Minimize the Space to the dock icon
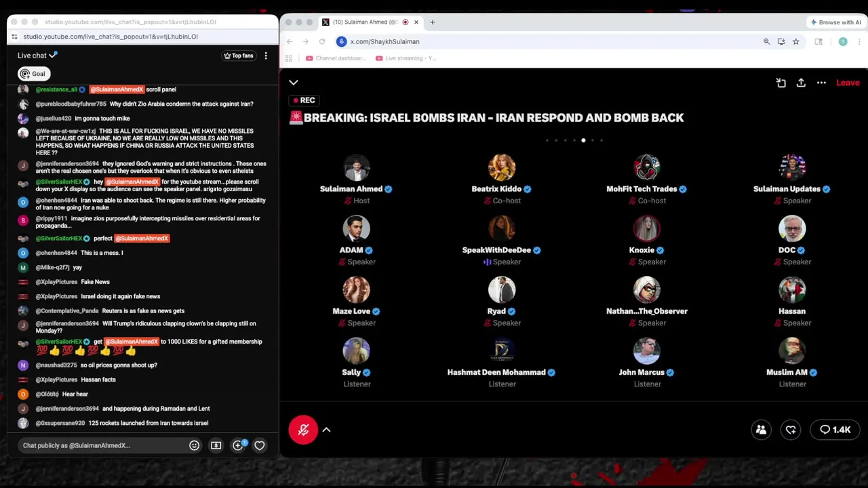868x488 pixels. point(781,83)
